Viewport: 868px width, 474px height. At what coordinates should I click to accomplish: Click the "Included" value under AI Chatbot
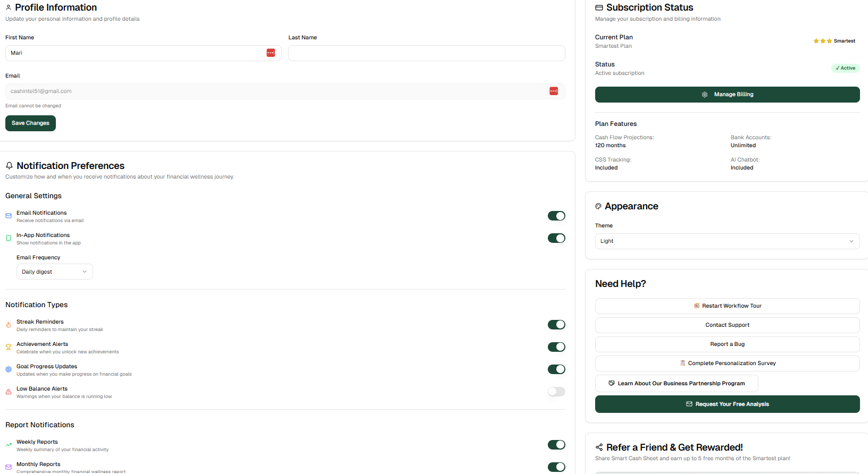(742, 168)
